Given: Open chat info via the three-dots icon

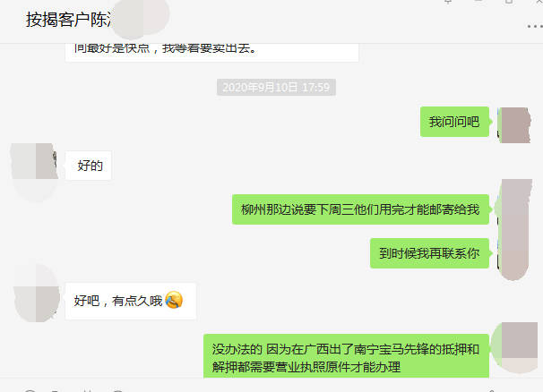Looking at the screenshot, I should point(535,26).
